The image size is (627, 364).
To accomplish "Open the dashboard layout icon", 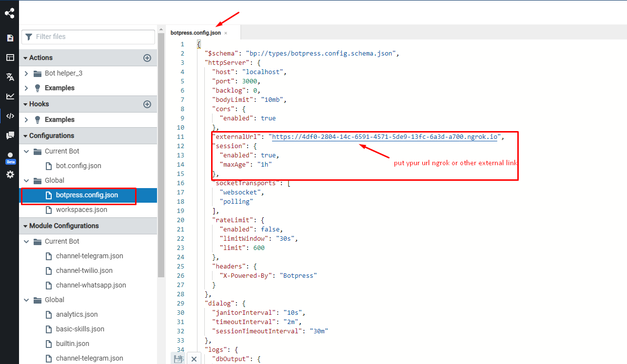I will 10,57.
